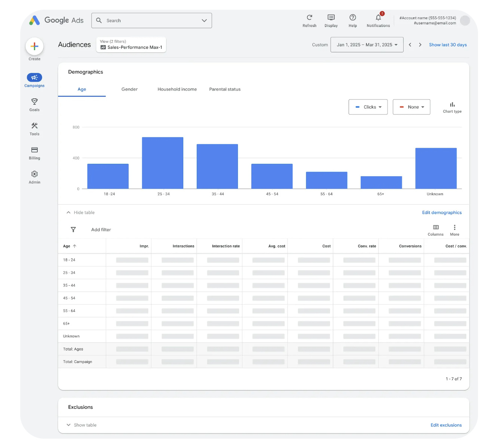Collapse the table with Hide table

pos(80,212)
